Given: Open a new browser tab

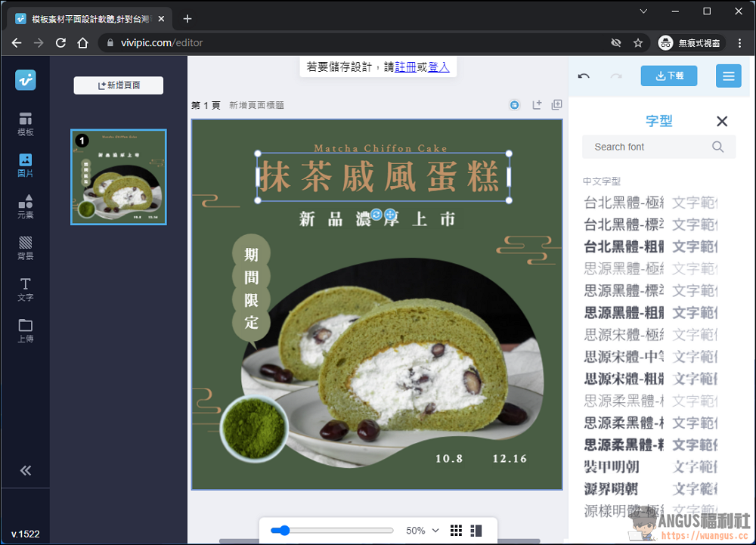Looking at the screenshot, I should coord(187,19).
